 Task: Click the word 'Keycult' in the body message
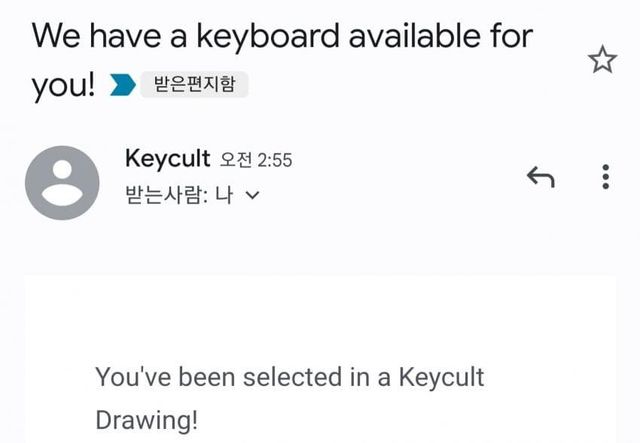point(441,377)
